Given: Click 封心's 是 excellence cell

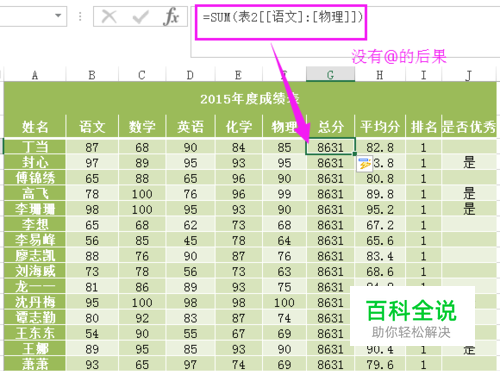Looking at the screenshot, I should click(469, 163).
